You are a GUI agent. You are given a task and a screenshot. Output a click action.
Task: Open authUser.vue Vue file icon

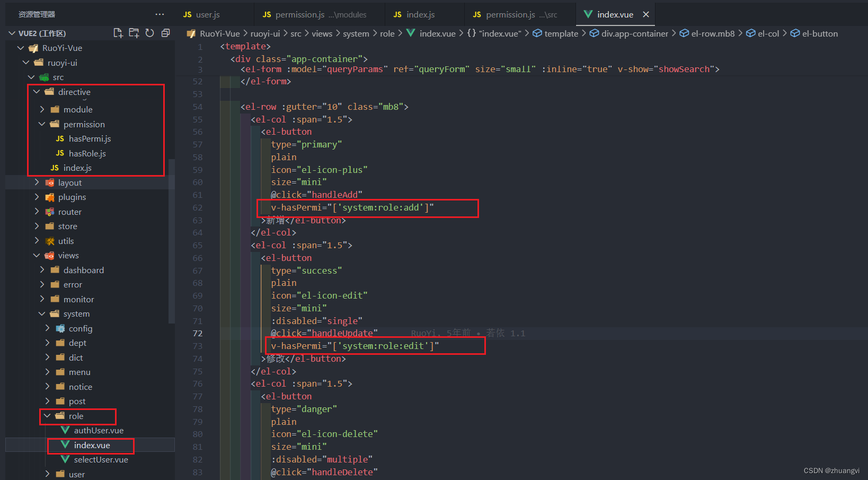tap(65, 430)
